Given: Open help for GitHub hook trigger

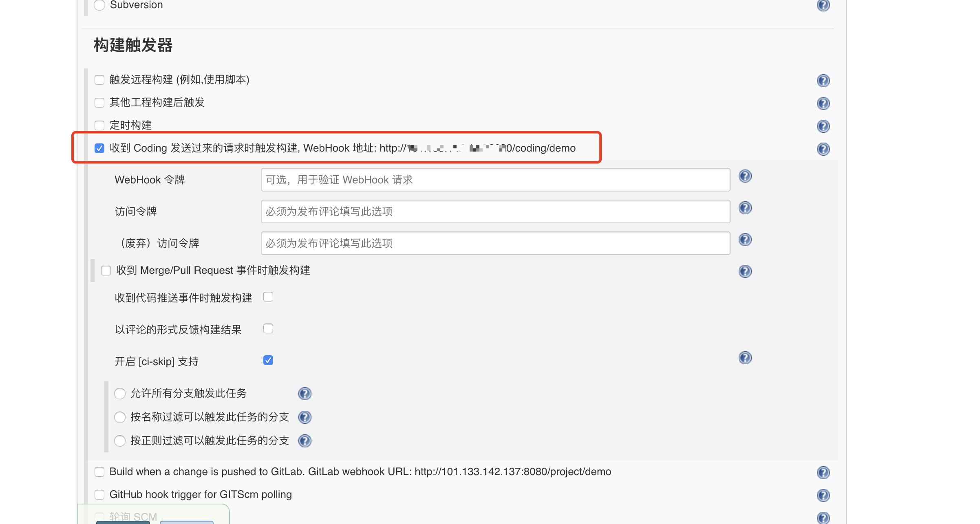Looking at the screenshot, I should click(x=823, y=495).
